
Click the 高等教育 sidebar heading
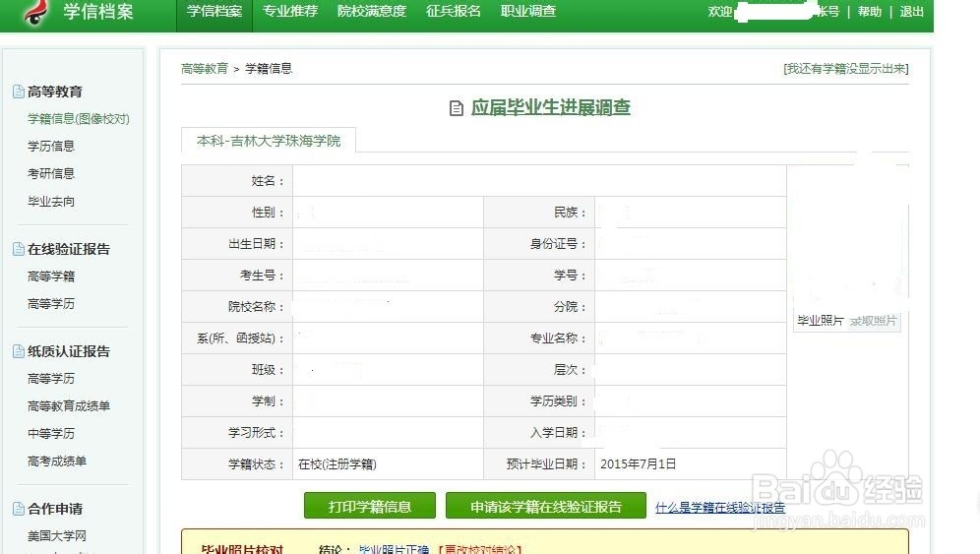[55, 92]
